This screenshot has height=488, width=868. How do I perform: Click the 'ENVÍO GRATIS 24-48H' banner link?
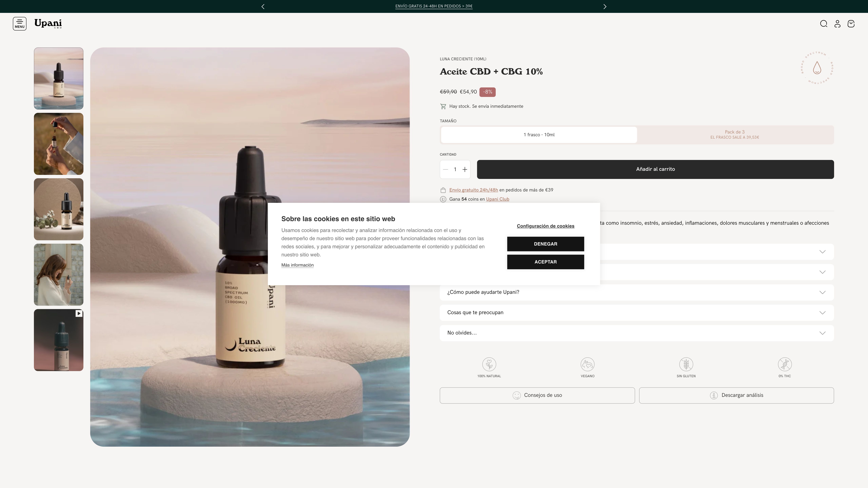(x=434, y=6)
